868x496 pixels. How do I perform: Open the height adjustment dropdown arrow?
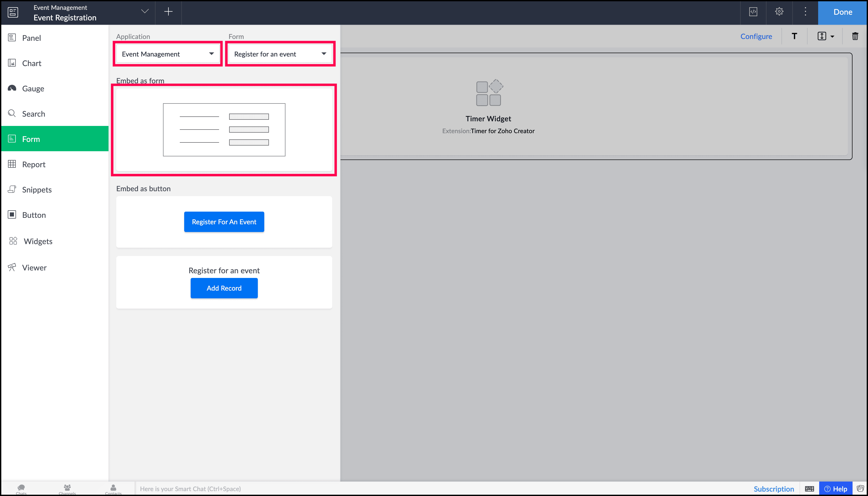[832, 36]
